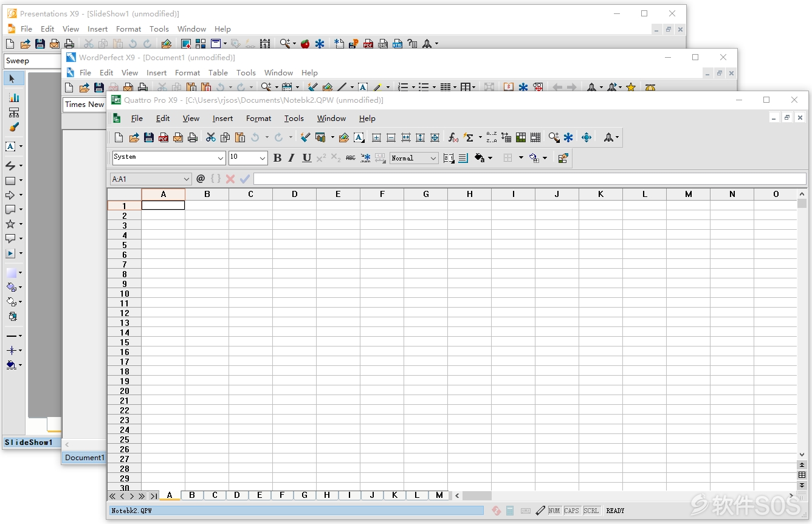812x524 pixels.
Task: Click the Quattro Pro zoom magnifier icon
Action: point(554,138)
